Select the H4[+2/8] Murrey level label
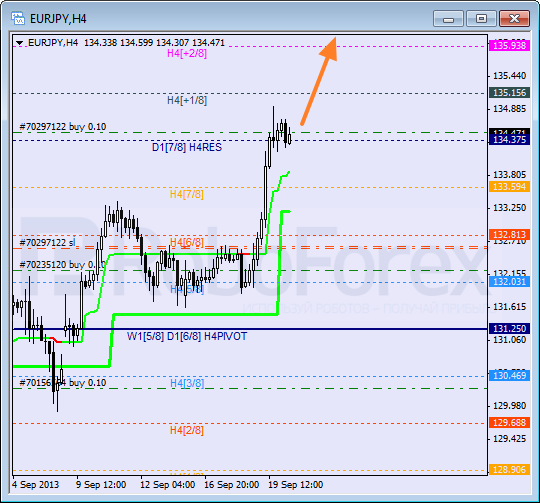 click(187, 53)
